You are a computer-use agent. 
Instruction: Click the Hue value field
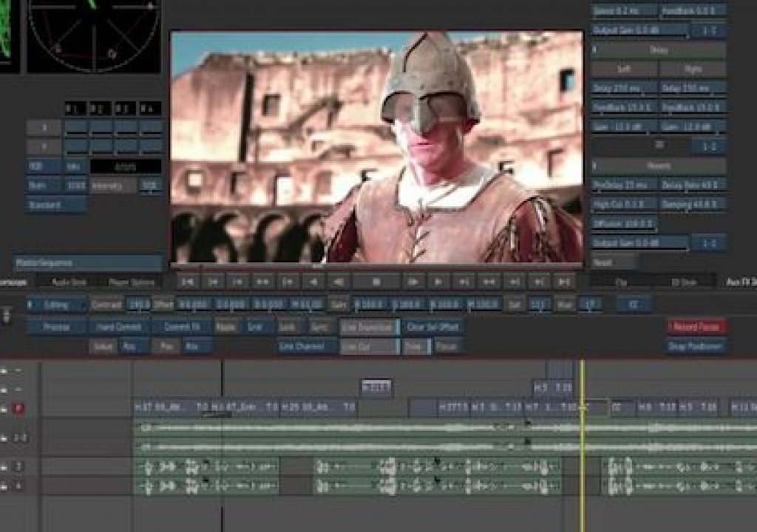[590, 304]
